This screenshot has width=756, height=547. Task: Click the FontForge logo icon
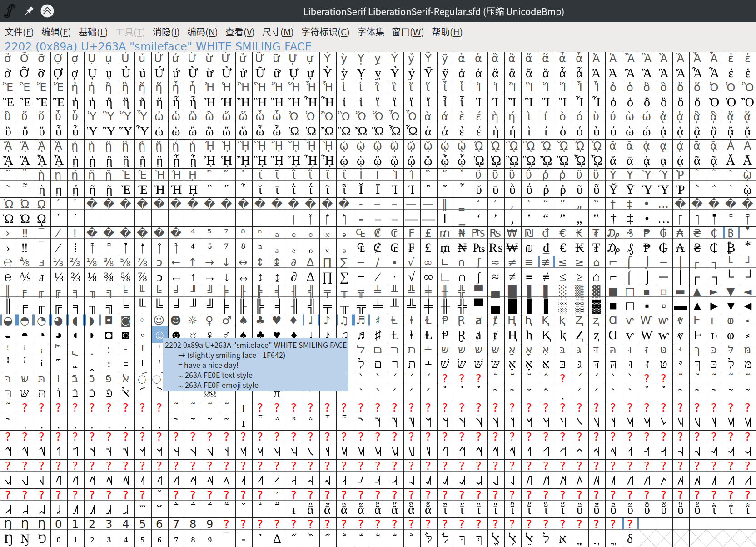pyautogui.click(x=9, y=11)
